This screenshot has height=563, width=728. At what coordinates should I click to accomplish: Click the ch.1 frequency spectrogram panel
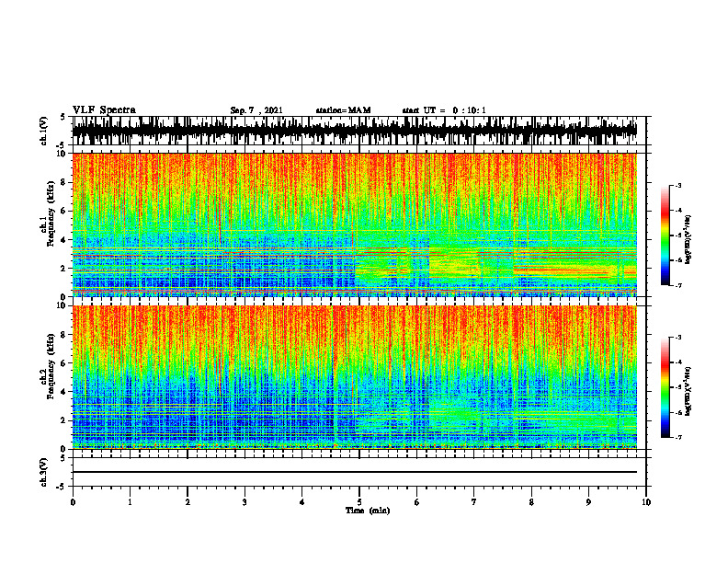pos(355,224)
